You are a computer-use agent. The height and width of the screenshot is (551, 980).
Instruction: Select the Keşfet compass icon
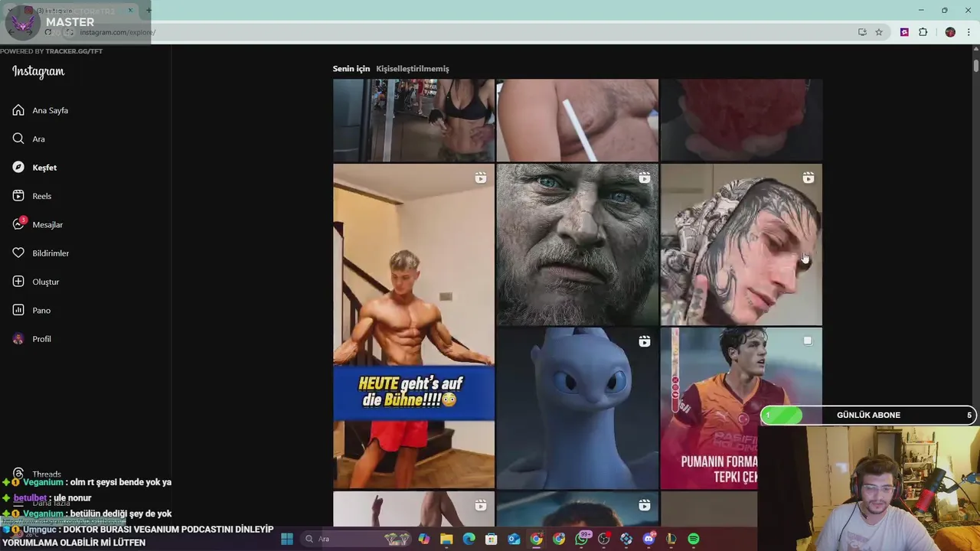(x=18, y=167)
